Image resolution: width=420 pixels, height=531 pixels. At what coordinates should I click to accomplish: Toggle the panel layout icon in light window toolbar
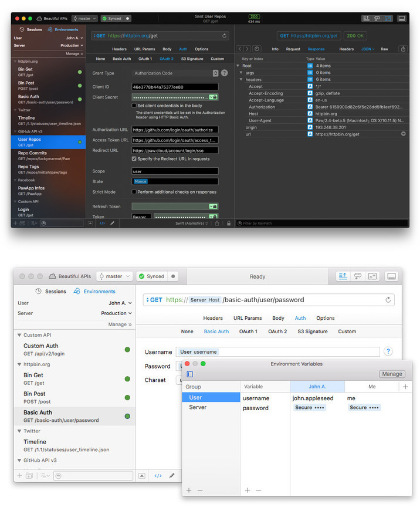[392, 276]
